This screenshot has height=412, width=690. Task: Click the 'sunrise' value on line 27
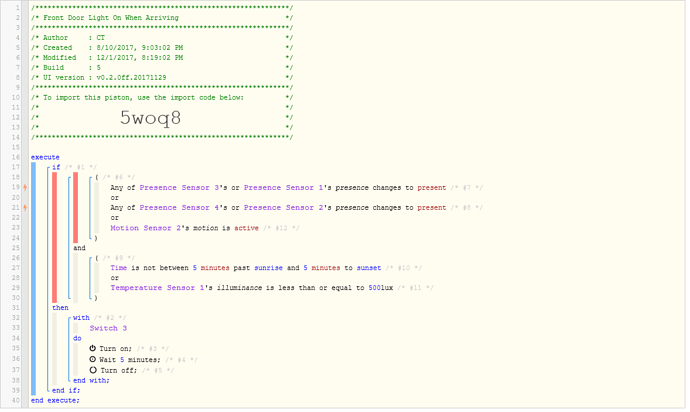click(268, 268)
